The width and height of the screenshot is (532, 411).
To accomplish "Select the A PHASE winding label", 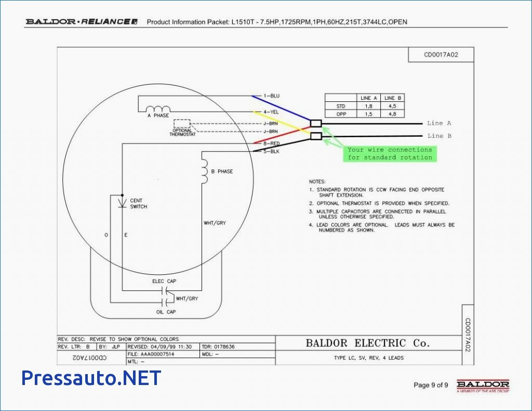I will [x=158, y=115].
